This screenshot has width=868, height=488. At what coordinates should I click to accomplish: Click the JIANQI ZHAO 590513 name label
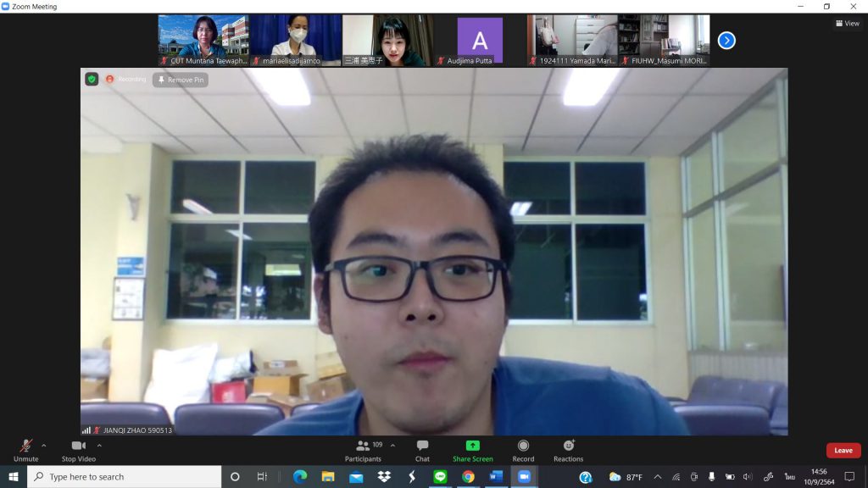138,430
